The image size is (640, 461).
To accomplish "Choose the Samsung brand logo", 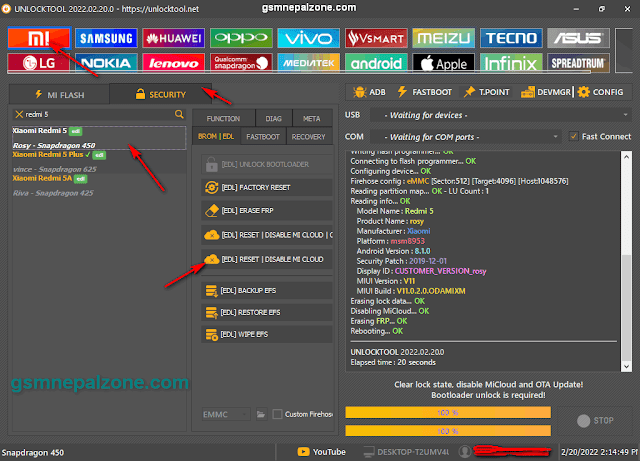I will click(x=106, y=38).
